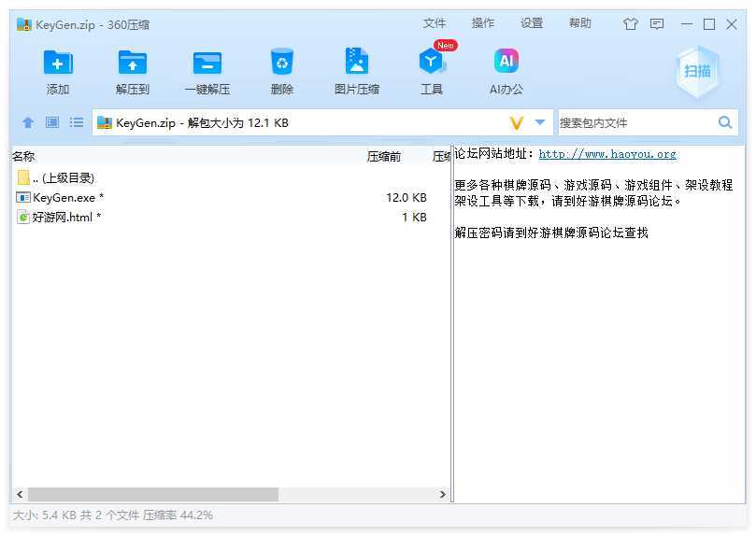Viewport: 756px width, 536px height.
Task: Select the KeyGen.exe file
Action: pyautogui.click(x=64, y=197)
